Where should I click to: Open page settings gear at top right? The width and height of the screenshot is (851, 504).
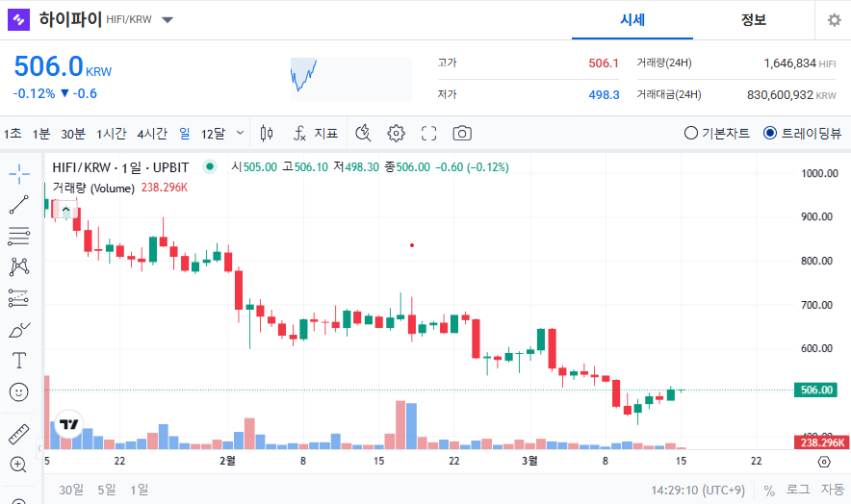tap(835, 20)
